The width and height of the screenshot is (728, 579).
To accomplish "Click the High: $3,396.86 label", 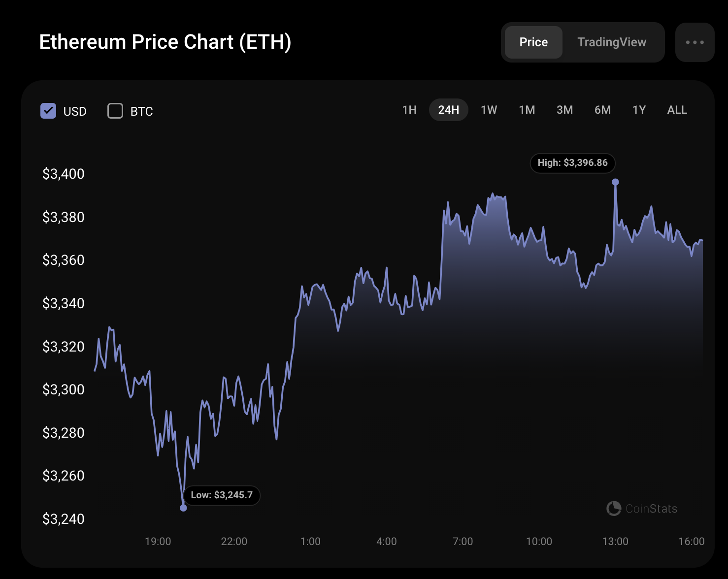I will 572,163.
